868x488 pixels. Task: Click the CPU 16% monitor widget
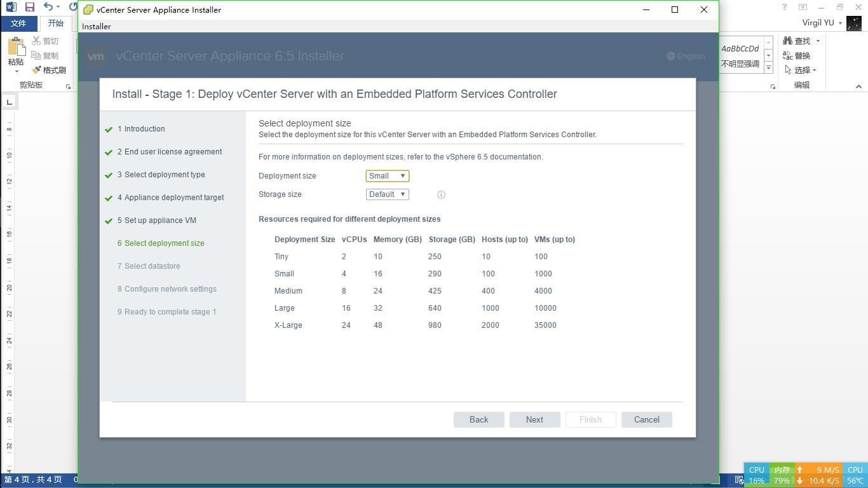click(x=757, y=475)
